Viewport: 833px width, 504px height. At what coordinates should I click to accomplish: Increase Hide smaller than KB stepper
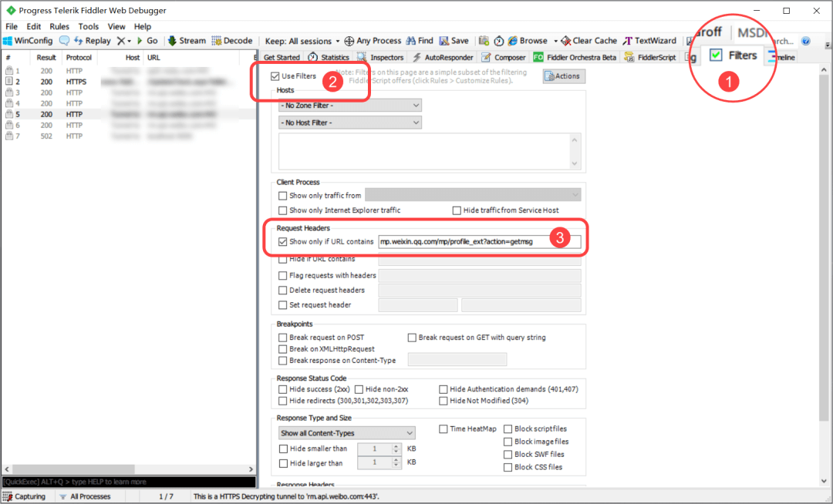pos(396,446)
